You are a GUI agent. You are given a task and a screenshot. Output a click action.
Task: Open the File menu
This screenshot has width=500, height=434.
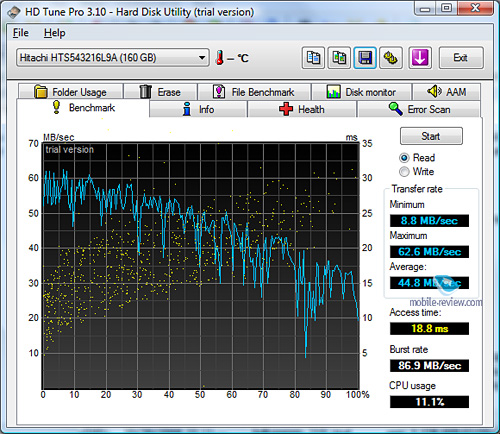coord(21,33)
